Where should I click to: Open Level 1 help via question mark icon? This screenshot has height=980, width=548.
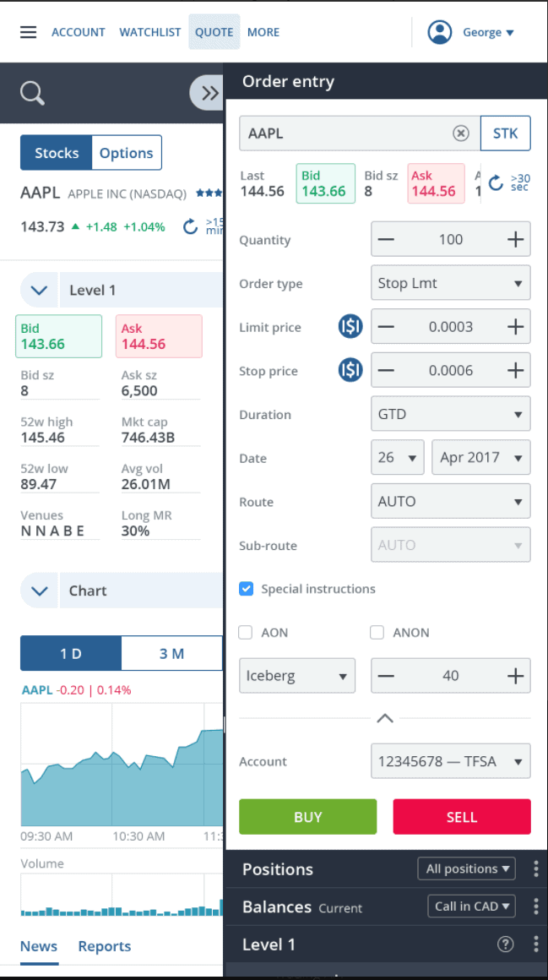coord(505,944)
